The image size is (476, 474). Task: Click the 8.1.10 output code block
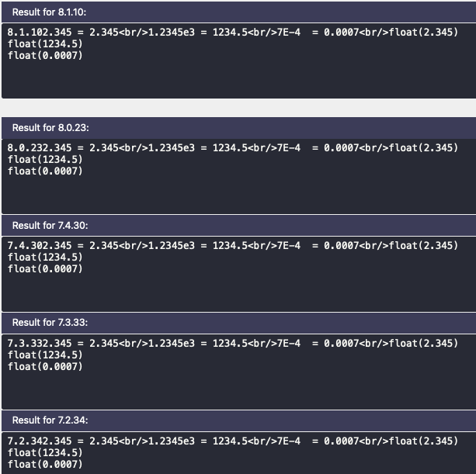point(238,61)
